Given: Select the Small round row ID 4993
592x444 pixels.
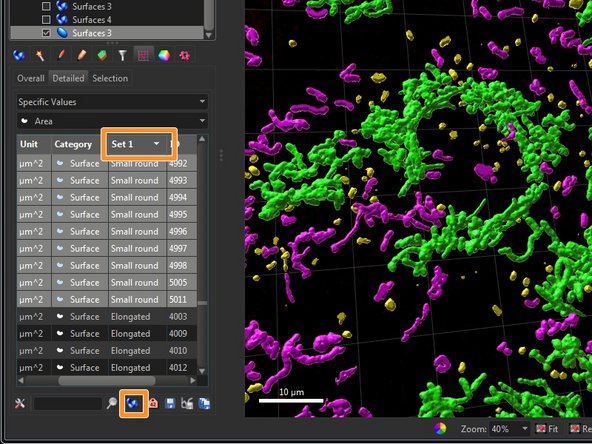Looking at the screenshot, I should coord(107,180).
